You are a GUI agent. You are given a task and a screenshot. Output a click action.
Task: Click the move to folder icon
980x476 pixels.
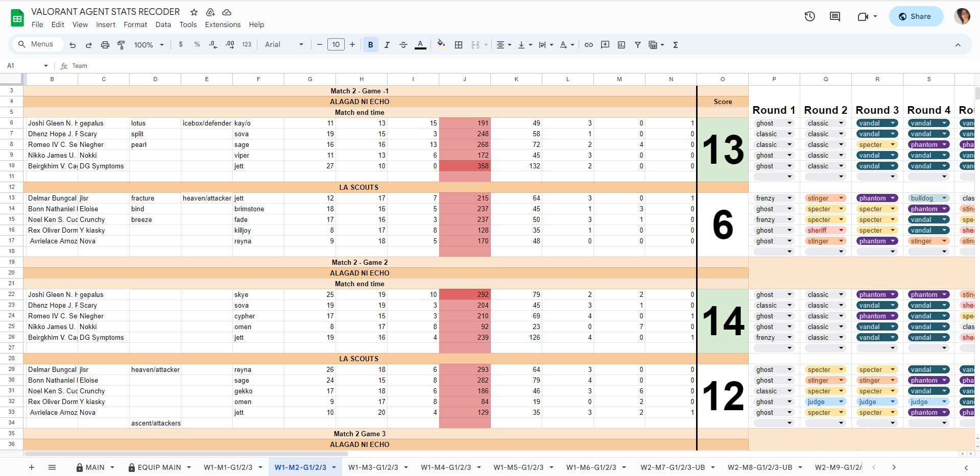(210, 12)
